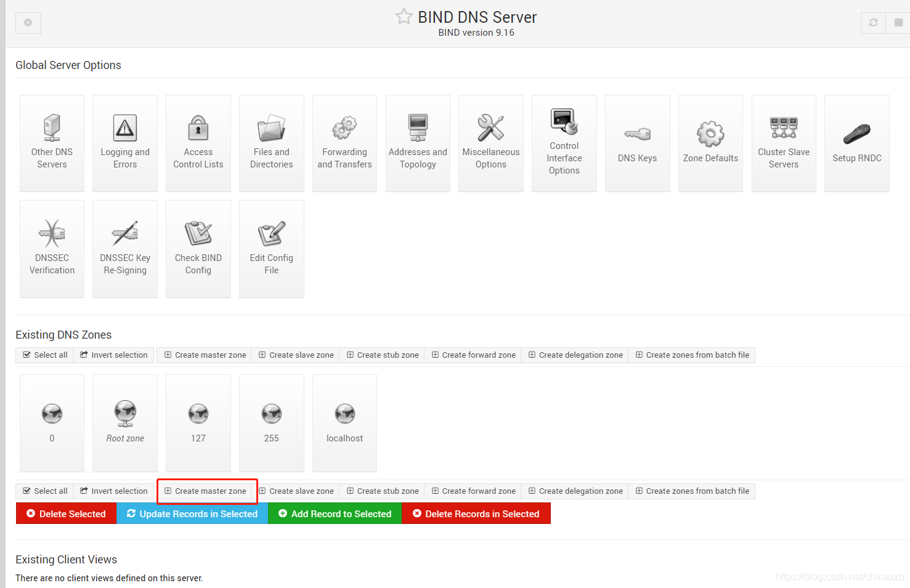This screenshot has width=910, height=588.
Task: Open Edit Config File
Action: coord(272,249)
